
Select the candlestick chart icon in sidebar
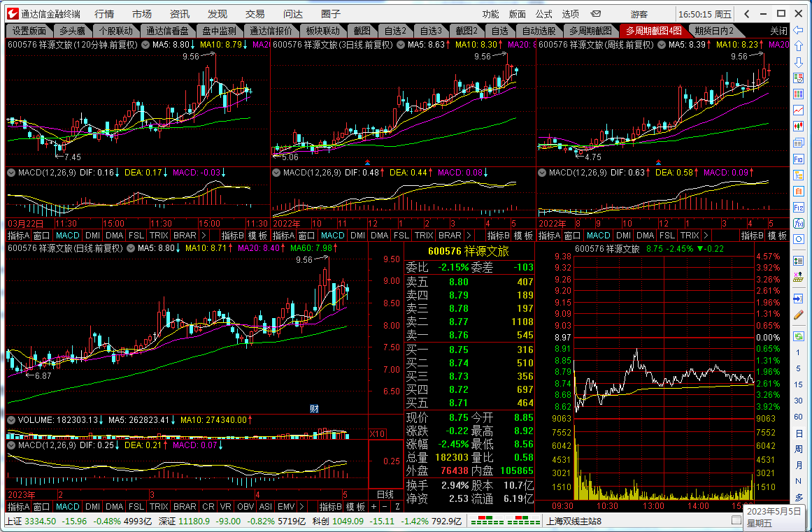click(799, 127)
